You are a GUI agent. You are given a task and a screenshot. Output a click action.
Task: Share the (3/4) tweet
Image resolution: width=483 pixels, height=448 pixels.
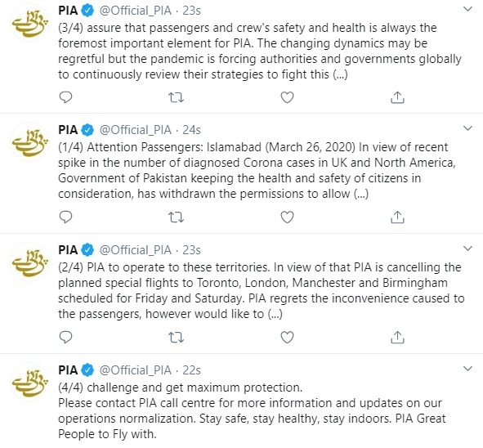(397, 97)
